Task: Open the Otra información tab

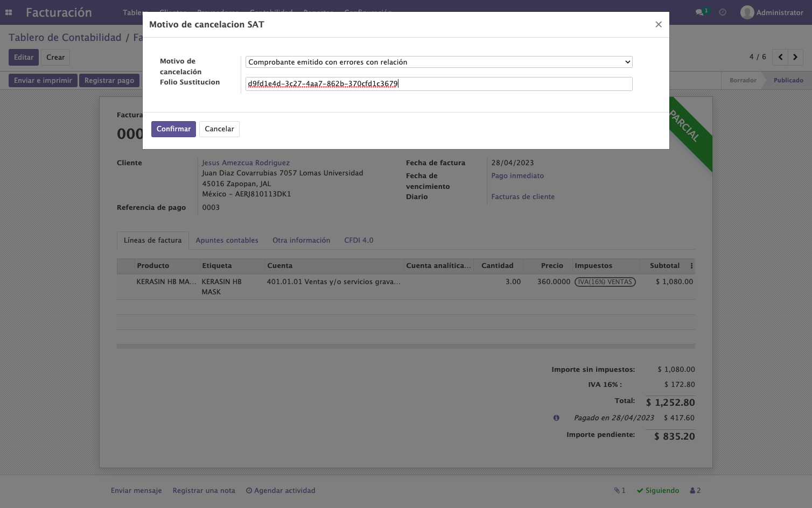Action: tap(301, 241)
